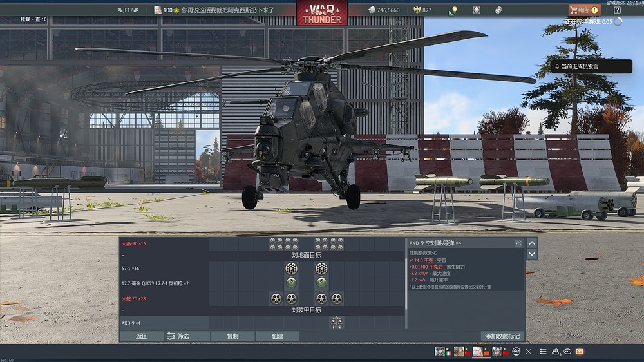Click the left 天燕-90 missile cluster

point(284,243)
